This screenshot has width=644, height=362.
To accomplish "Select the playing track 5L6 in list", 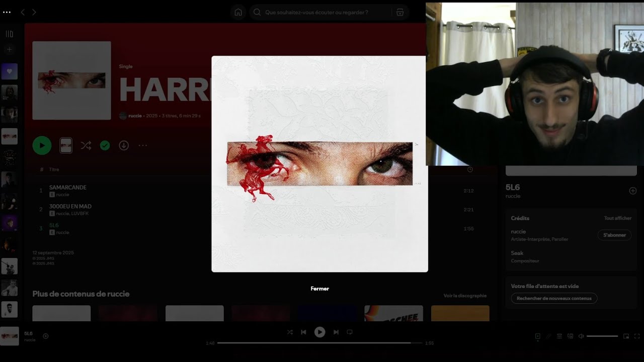I will click(x=54, y=225).
